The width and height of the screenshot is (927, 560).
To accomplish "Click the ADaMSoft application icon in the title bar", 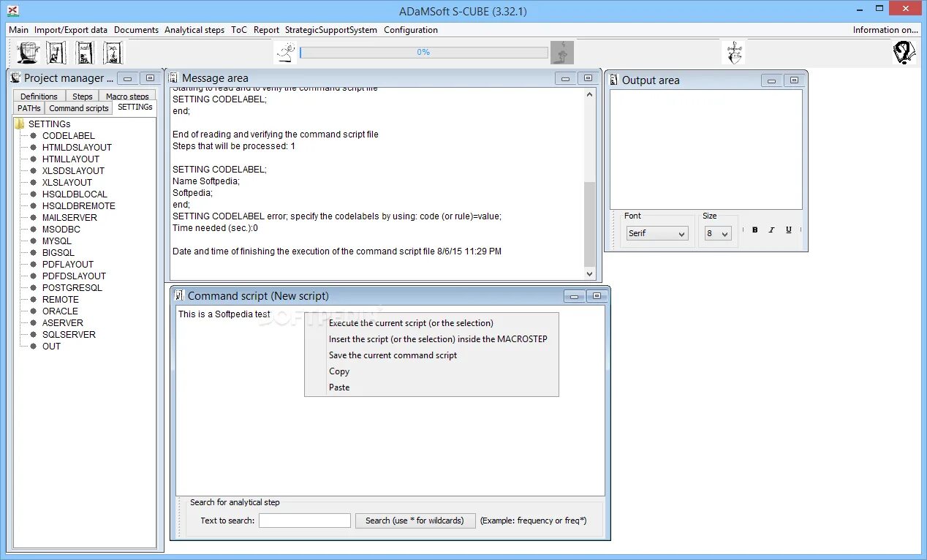I will (x=12, y=10).
